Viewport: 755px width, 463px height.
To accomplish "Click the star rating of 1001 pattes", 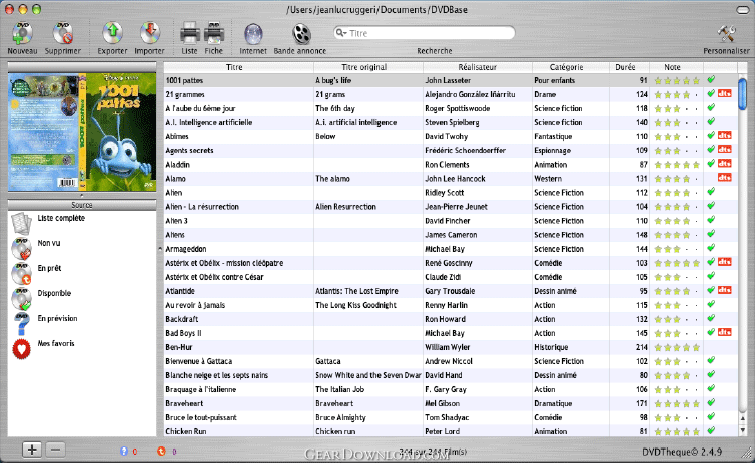I will 677,81.
